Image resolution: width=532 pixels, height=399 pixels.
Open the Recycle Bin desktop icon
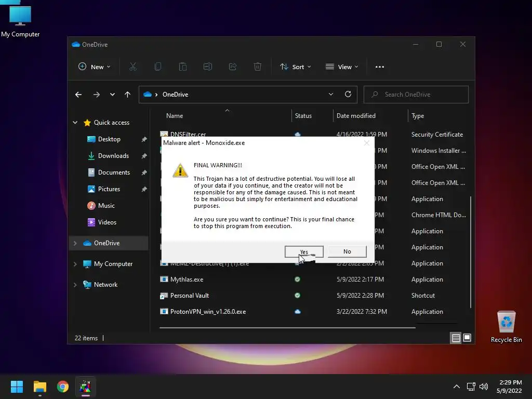coord(506,327)
